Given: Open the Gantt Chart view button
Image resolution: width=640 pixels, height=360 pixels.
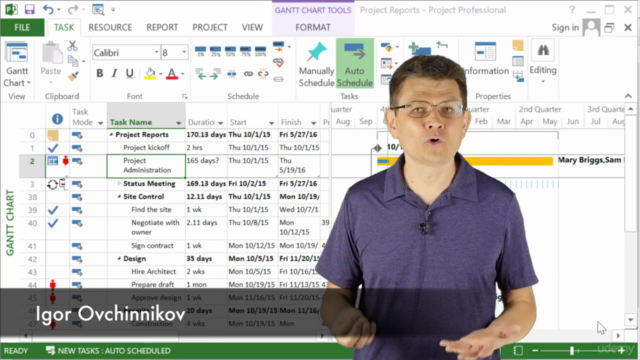Looking at the screenshot, I should click(17, 64).
